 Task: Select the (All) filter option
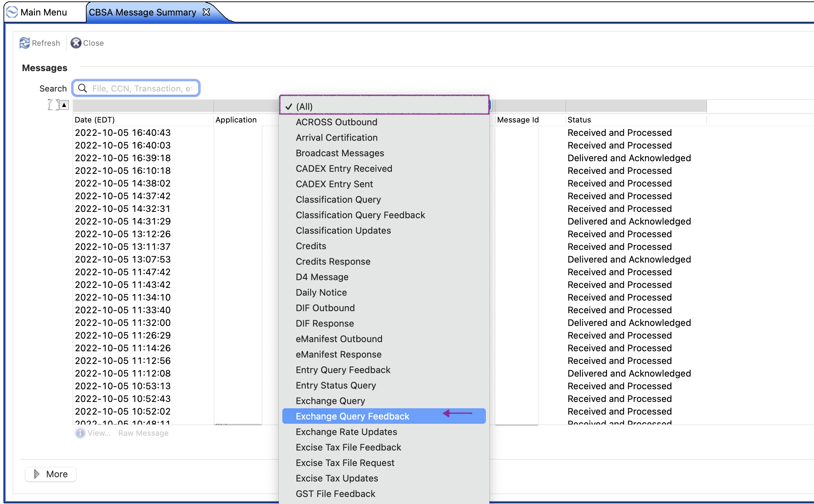click(x=384, y=106)
